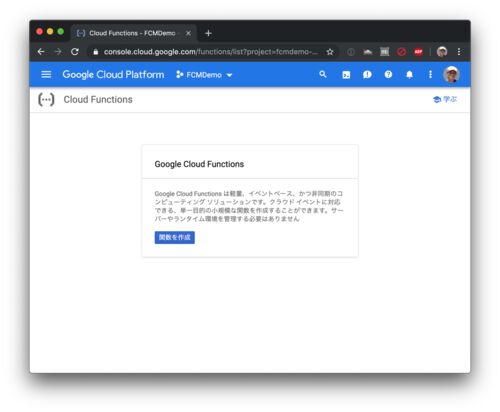Open header three-dot settings menu
This screenshot has width=500, height=412.
430,75
